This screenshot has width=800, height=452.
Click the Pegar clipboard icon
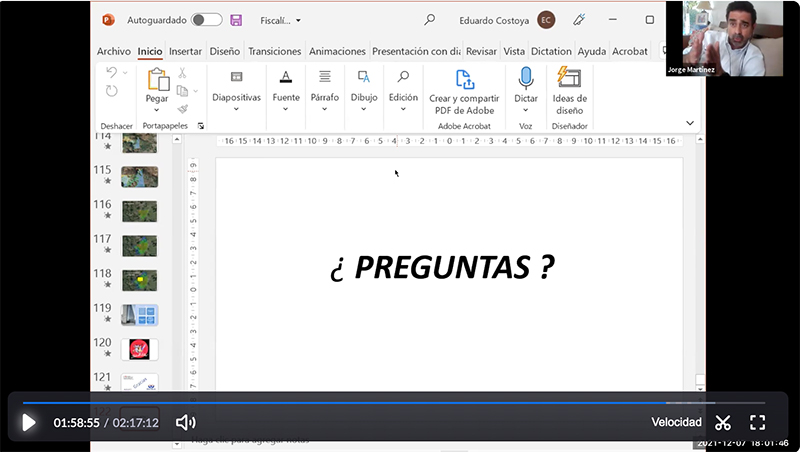point(157,80)
